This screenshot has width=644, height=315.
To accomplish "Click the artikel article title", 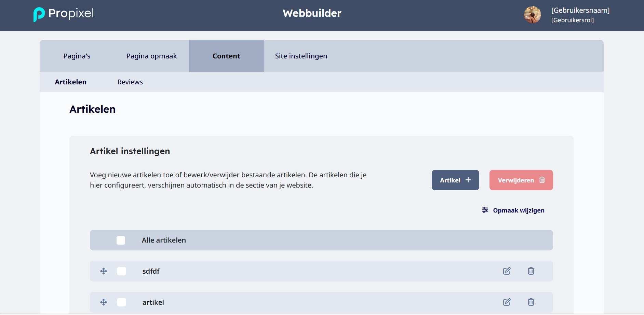I will 153,302.
